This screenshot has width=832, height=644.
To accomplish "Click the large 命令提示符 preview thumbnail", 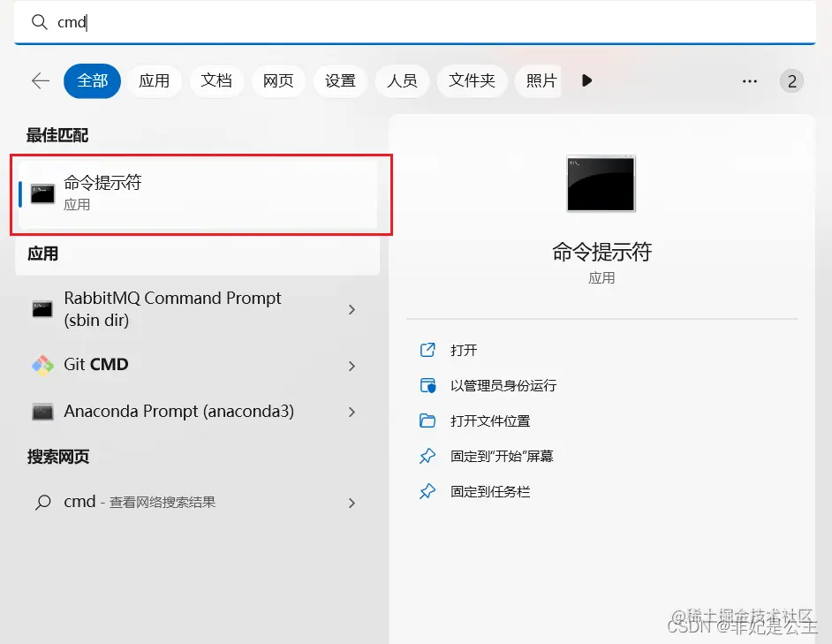I will 601,184.
